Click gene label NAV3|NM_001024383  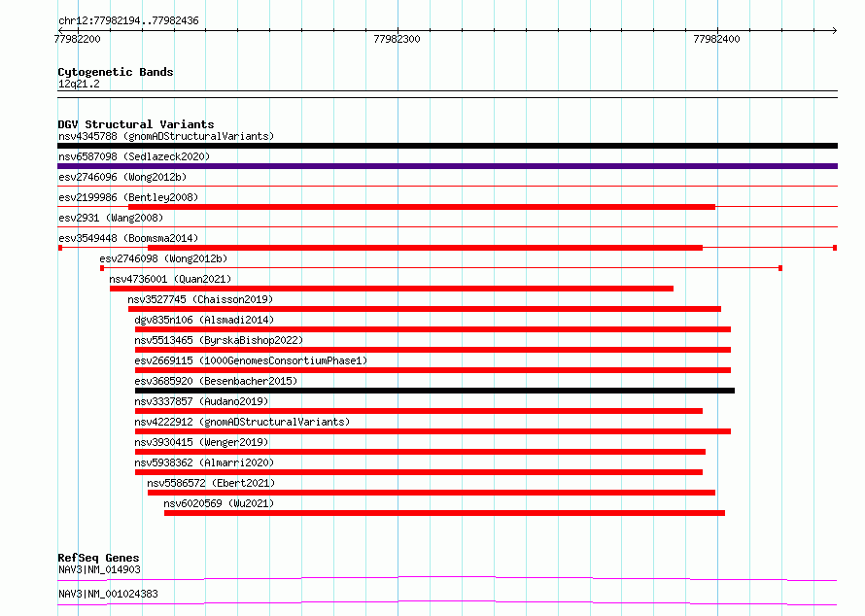[108, 594]
